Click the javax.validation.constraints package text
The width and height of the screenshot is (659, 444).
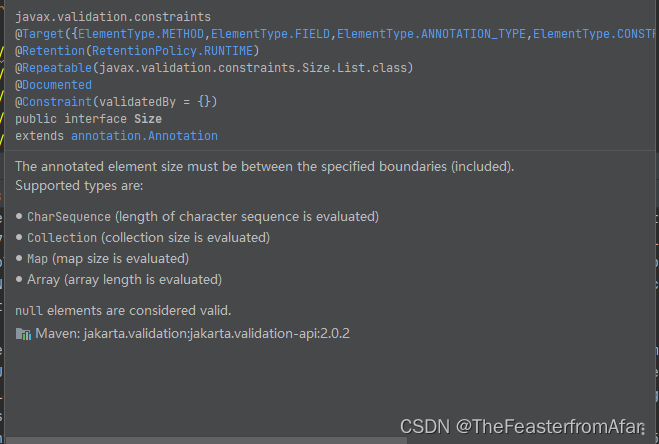113,17
